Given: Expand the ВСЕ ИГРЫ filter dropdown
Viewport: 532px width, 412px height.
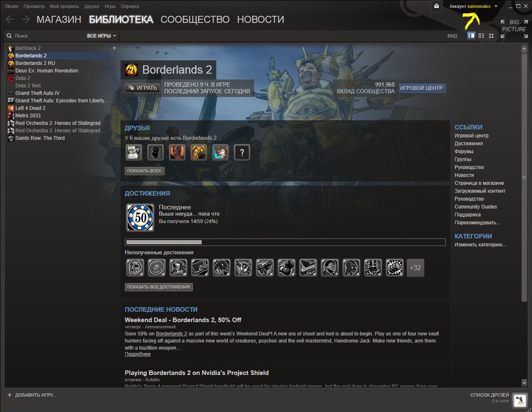Looking at the screenshot, I should pos(101,36).
